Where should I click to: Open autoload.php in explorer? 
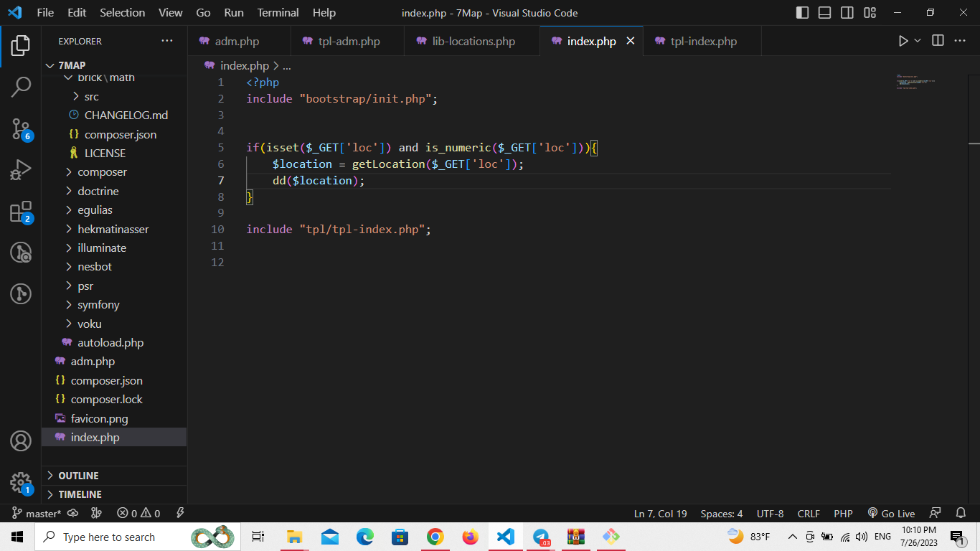pyautogui.click(x=114, y=342)
